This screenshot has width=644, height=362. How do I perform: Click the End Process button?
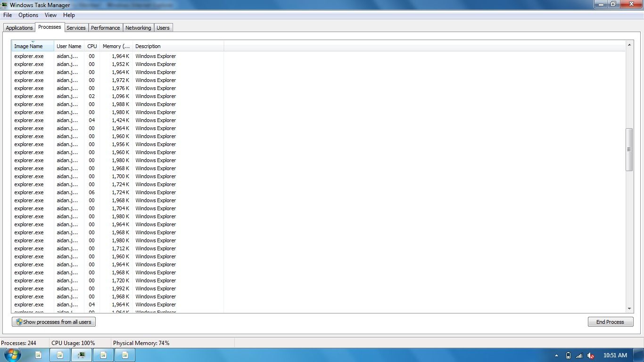pyautogui.click(x=610, y=322)
